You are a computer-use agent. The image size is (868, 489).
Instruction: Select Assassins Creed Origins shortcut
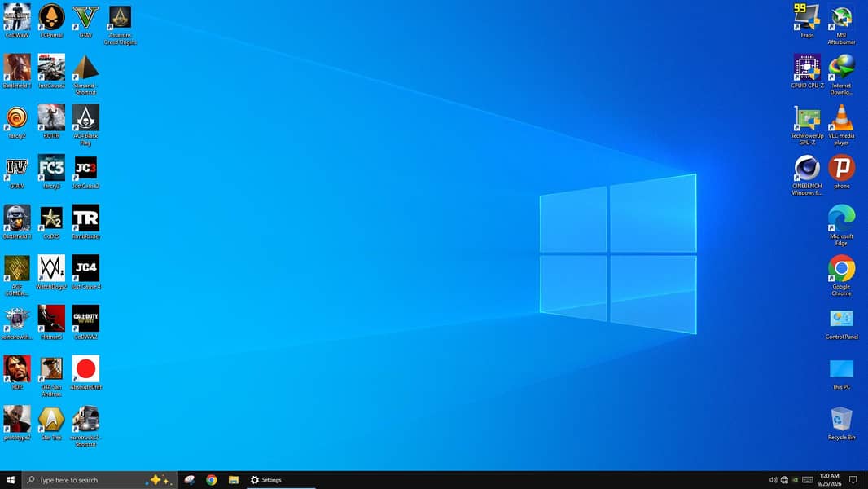121,17
